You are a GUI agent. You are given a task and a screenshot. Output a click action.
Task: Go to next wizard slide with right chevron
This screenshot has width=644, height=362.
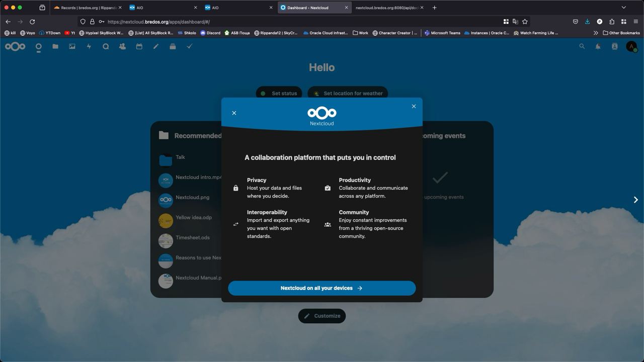click(636, 200)
